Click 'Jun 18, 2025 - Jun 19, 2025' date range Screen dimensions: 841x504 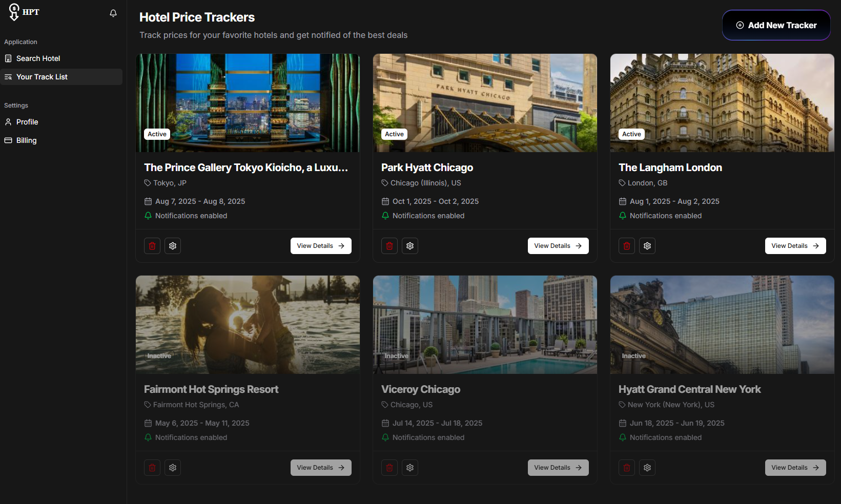click(x=677, y=423)
